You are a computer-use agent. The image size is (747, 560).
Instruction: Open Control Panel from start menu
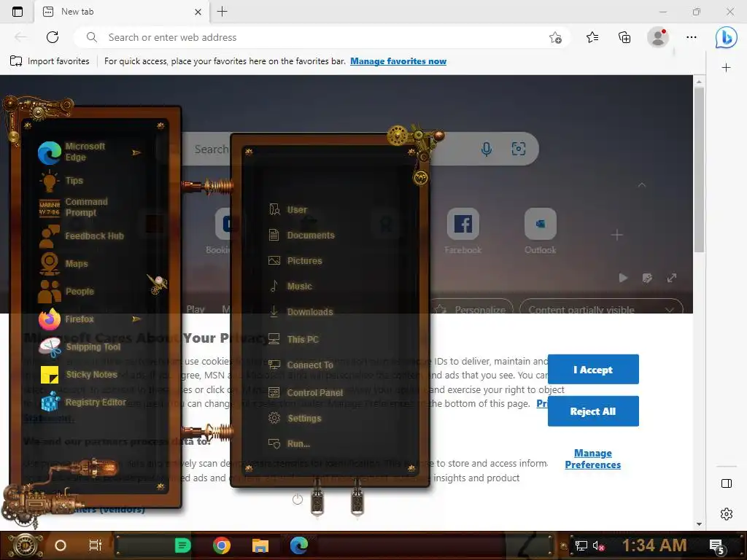click(x=306, y=392)
